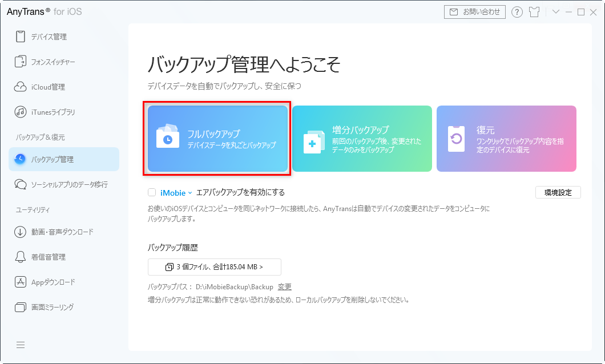Enable the エアバックアップ checkbox
The image size is (605, 364).
pyautogui.click(x=152, y=192)
